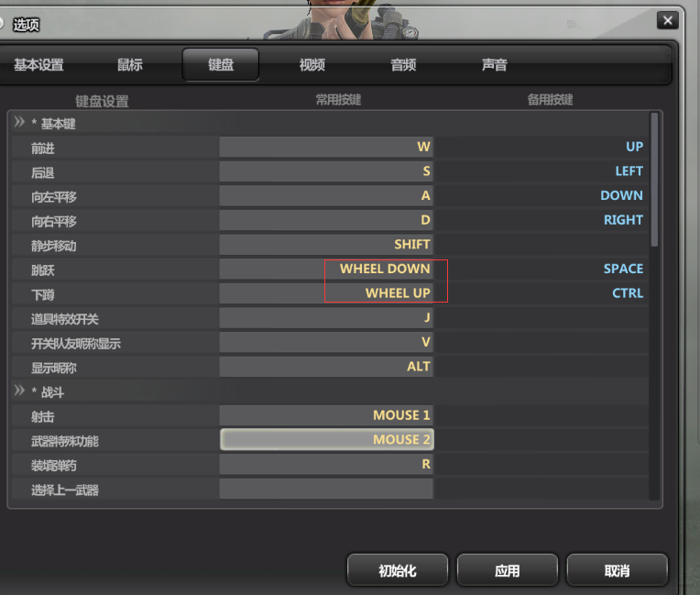Screen dimensions: 700x595
Task: Click the 下蹲 WHEEL UP key field
Action: (x=326, y=293)
